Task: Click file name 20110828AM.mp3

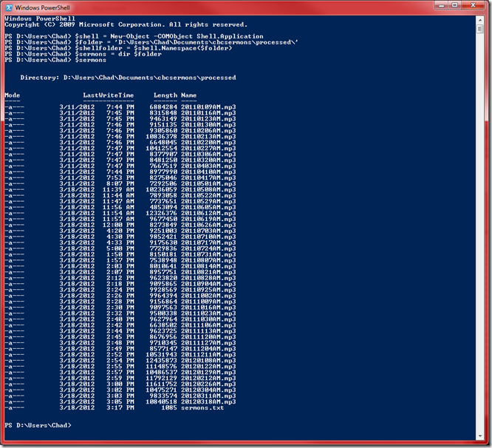Action: pyautogui.click(x=208, y=278)
